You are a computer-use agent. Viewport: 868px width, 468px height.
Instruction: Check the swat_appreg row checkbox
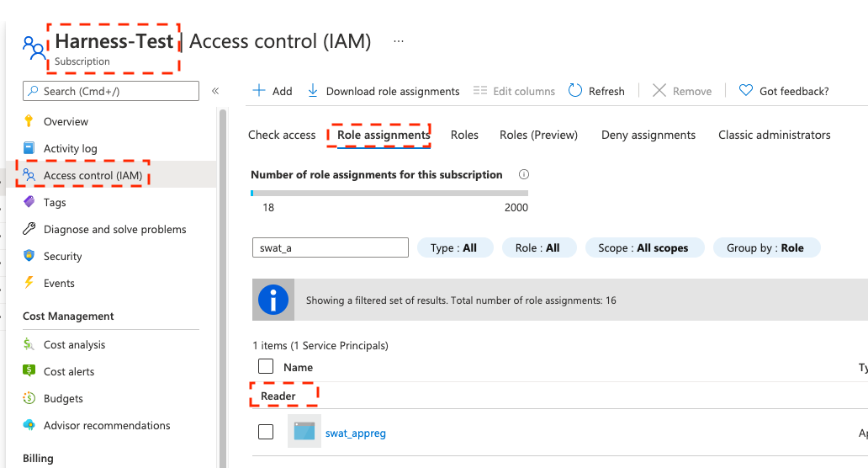click(266, 432)
